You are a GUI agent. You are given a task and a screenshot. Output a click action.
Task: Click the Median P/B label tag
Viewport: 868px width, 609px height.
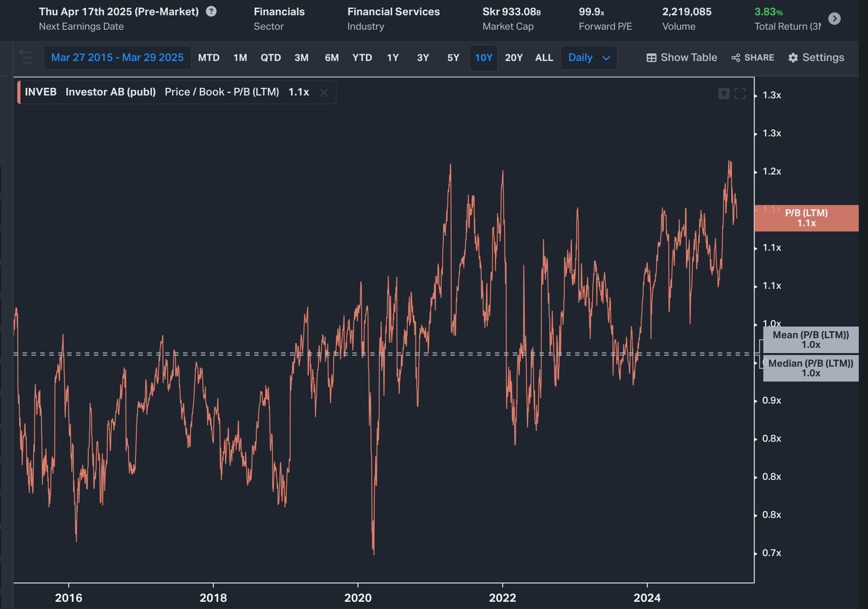click(x=811, y=368)
